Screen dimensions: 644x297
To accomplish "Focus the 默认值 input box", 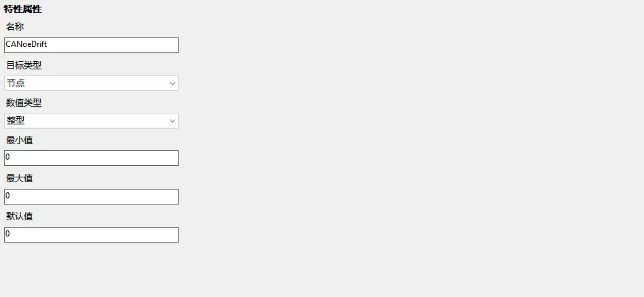I will click(91, 234).
